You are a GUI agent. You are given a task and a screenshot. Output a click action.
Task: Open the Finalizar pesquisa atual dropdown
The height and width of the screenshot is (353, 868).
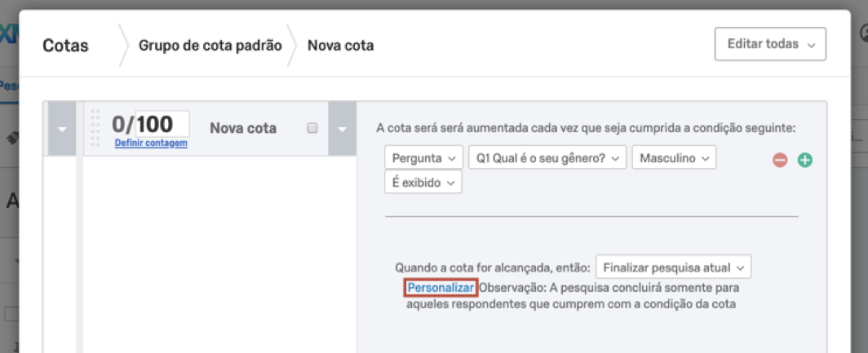(673, 267)
